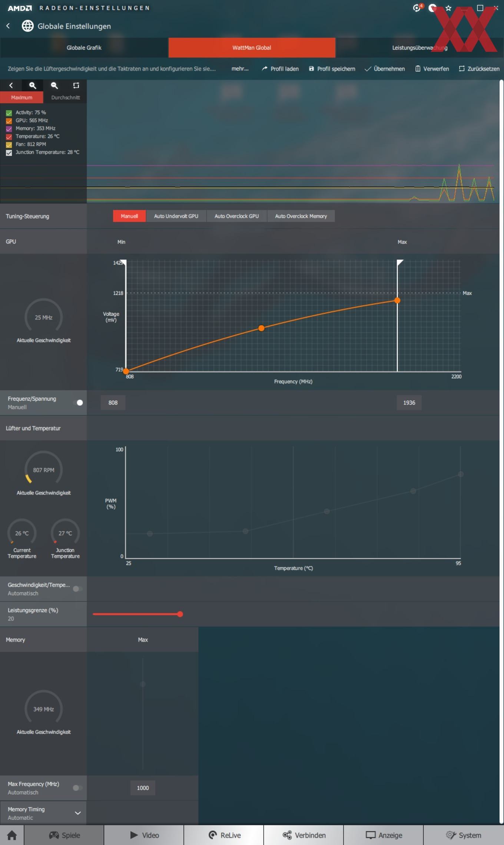This screenshot has height=845, width=504.
Task: Open the notifications icon with red badge
Action: point(418,8)
